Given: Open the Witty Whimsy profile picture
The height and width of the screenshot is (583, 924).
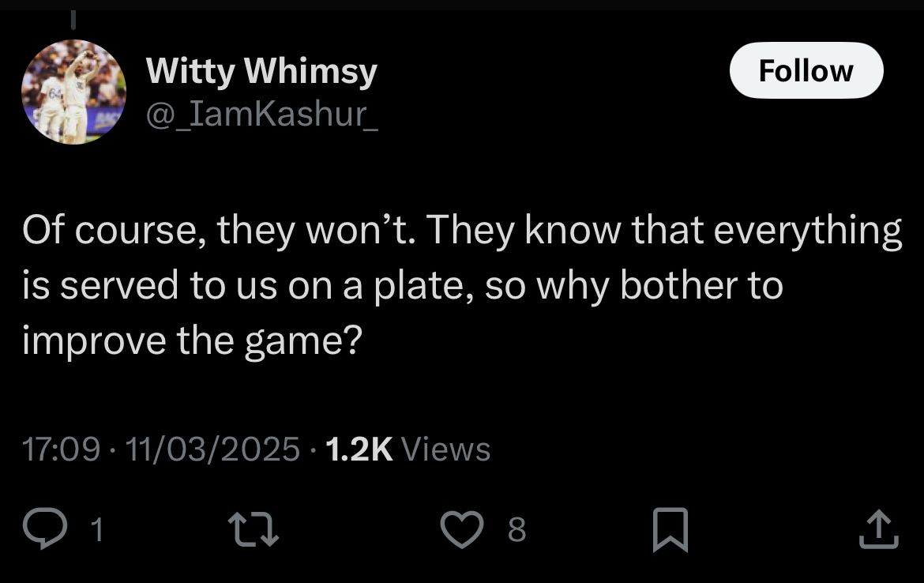Looking at the screenshot, I should click(73, 92).
